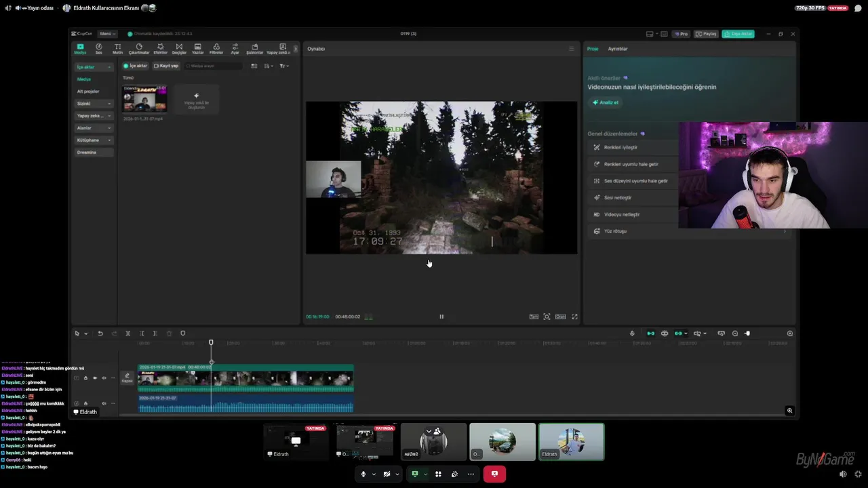This screenshot has width=868, height=488.
Task: Open the player aspect ratio option
Action: 560,317
